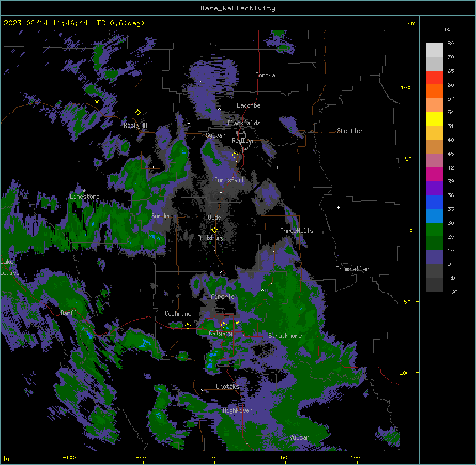The image size is (476, 465).
Task: Click the yellow V marker east of Calgary
Action: click(237, 323)
